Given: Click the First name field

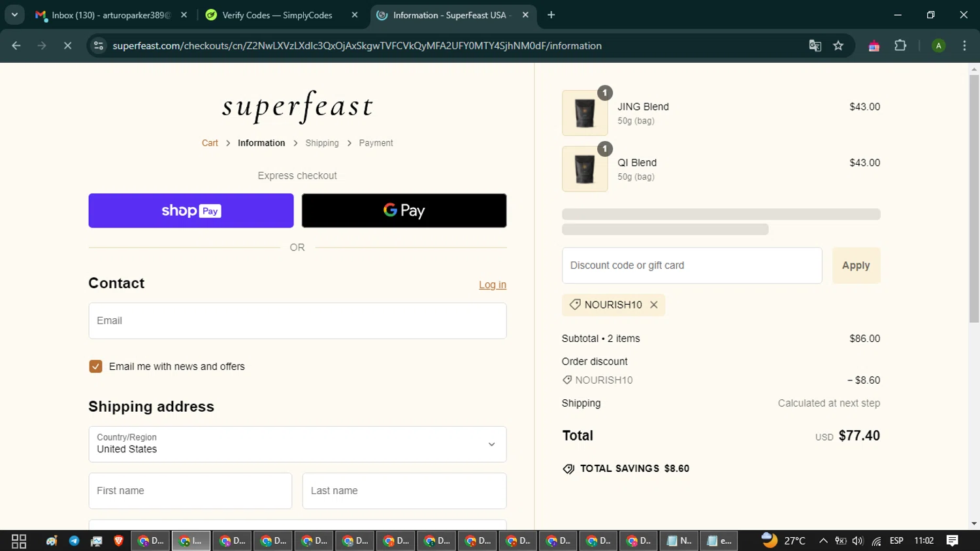Looking at the screenshot, I should point(190,491).
